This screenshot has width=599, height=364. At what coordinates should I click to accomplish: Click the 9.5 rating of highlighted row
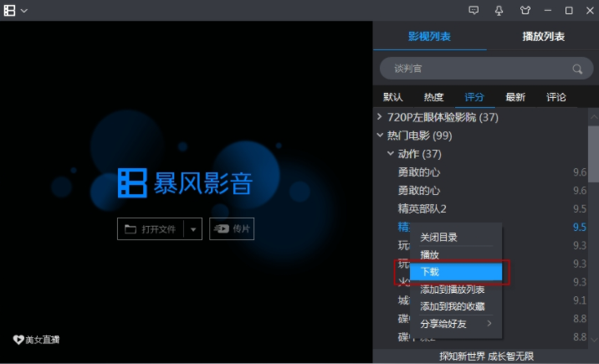click(x=580, y=228)
